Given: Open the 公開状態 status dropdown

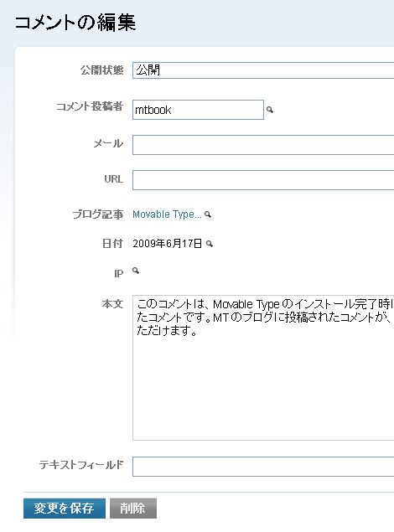Looking at the screenshot, I should [x=263, y=70].
